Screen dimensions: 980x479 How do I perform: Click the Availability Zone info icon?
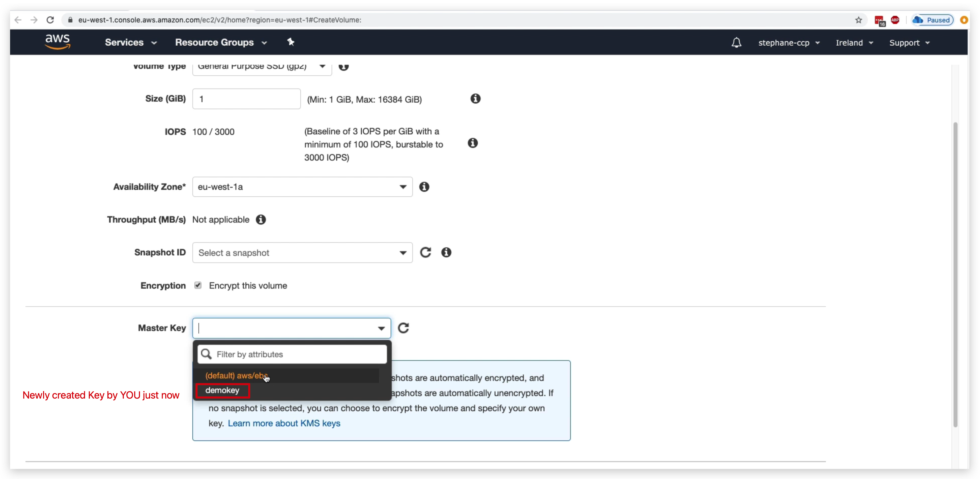(x=424, y=187)
